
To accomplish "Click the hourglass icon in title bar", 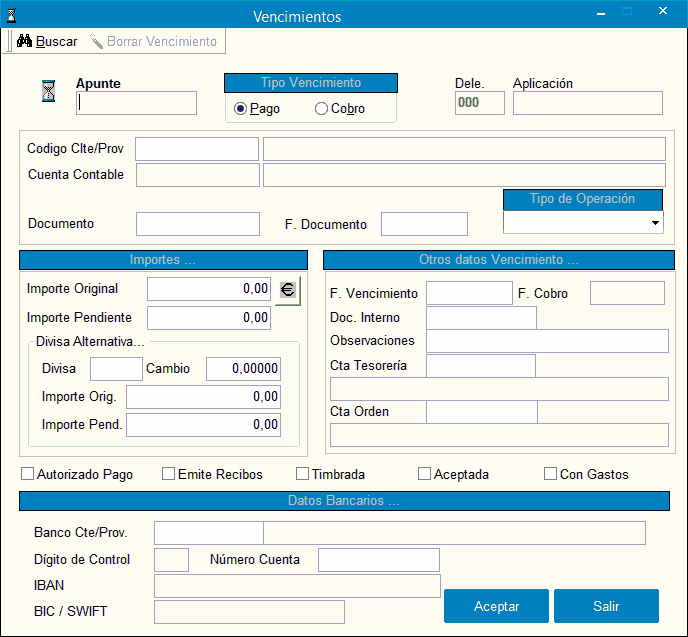I will (x=12, y=16).
